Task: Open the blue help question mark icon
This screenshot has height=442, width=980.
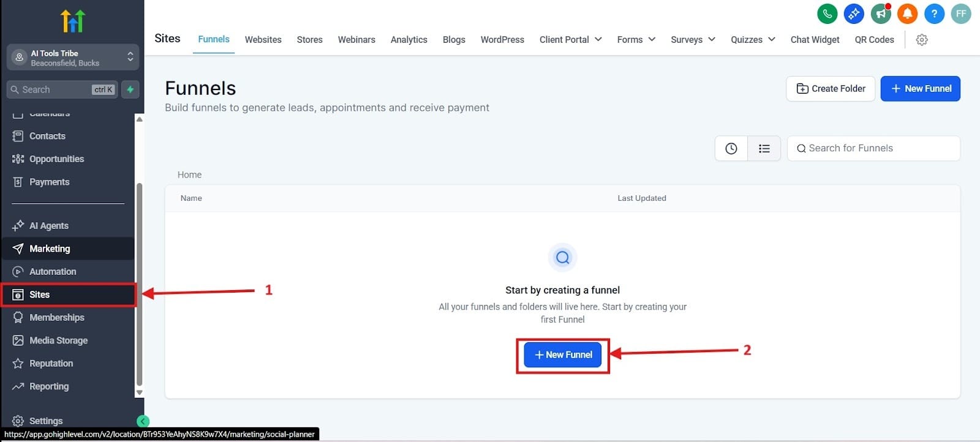Action: (934, 13)
